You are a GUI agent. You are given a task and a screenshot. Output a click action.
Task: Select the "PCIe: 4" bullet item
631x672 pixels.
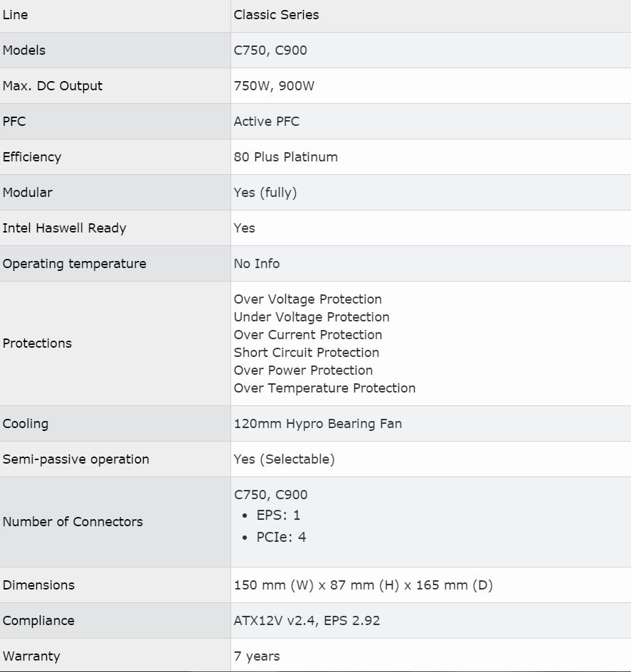pyautogui.click(x=281, y=538)
